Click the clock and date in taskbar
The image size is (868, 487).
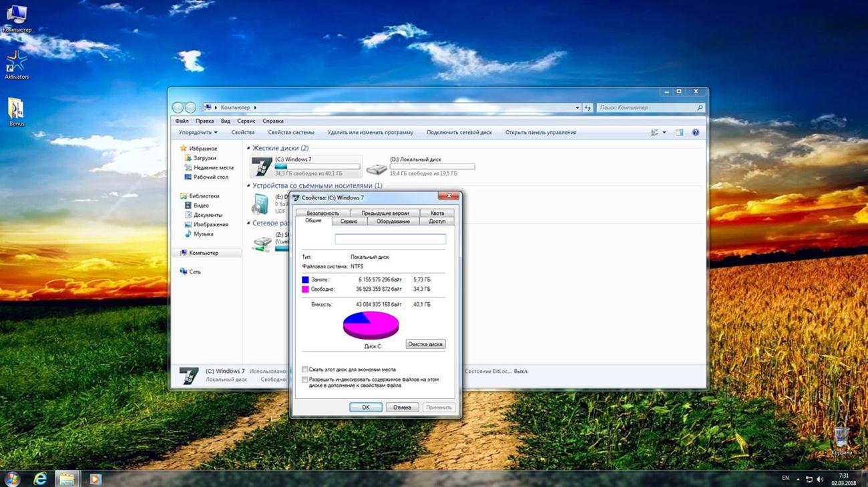(x=845, y=479)
